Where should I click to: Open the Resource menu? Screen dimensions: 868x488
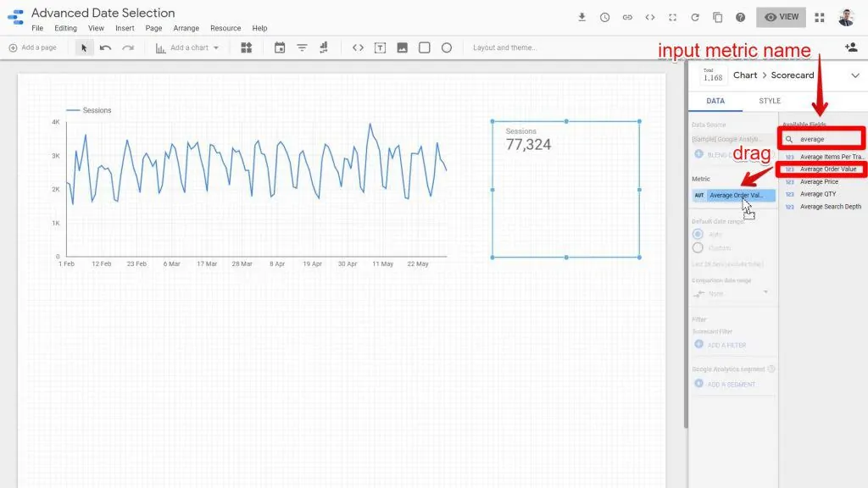tap(225, 27)
